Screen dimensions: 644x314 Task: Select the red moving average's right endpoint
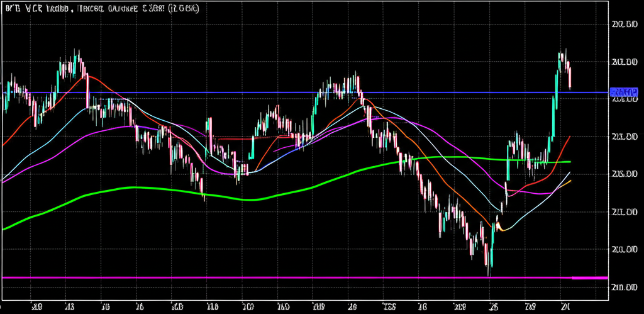[570, 136]
